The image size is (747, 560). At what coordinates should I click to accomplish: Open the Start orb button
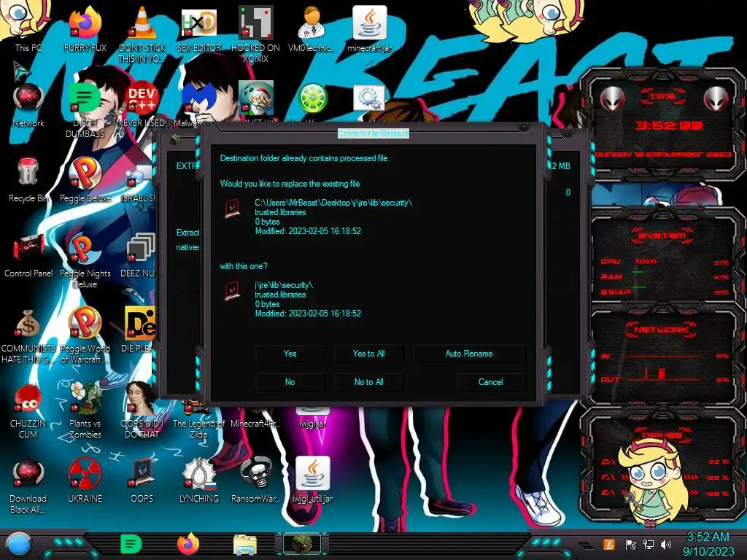point(19,544)
